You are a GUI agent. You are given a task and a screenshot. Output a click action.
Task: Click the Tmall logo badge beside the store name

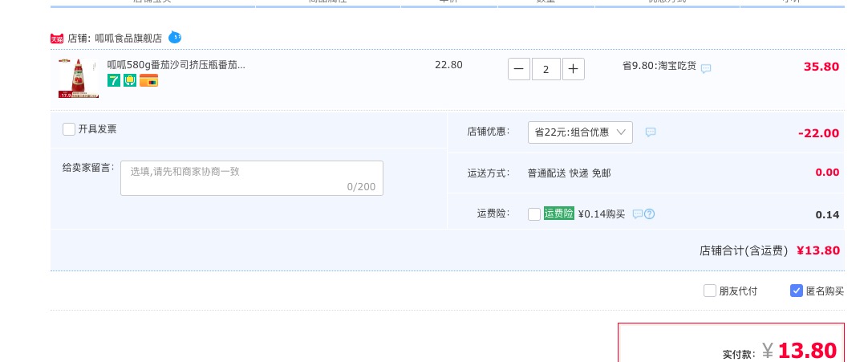57,39
